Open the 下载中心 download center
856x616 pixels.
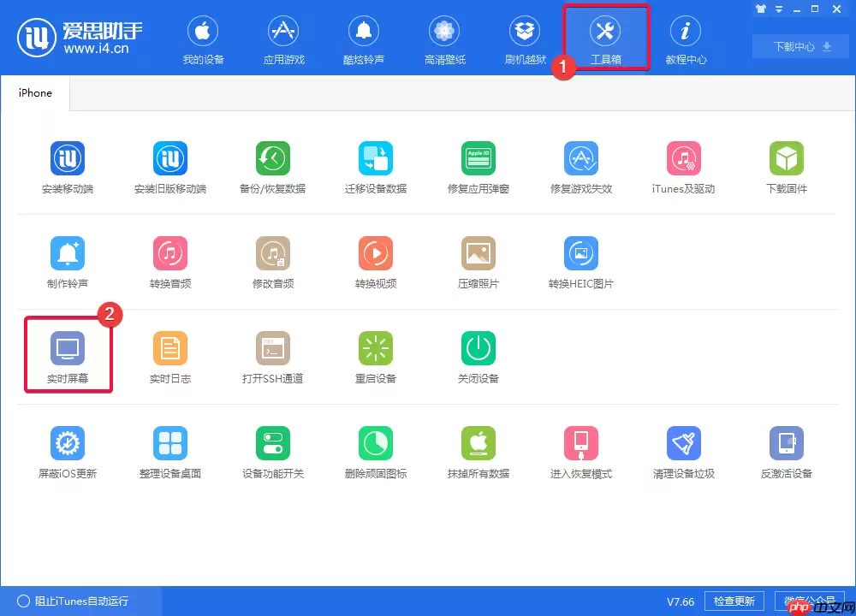(x=793, y=47)
